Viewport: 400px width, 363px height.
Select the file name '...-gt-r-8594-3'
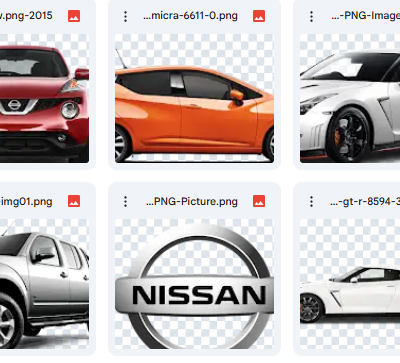coord(365,201)
